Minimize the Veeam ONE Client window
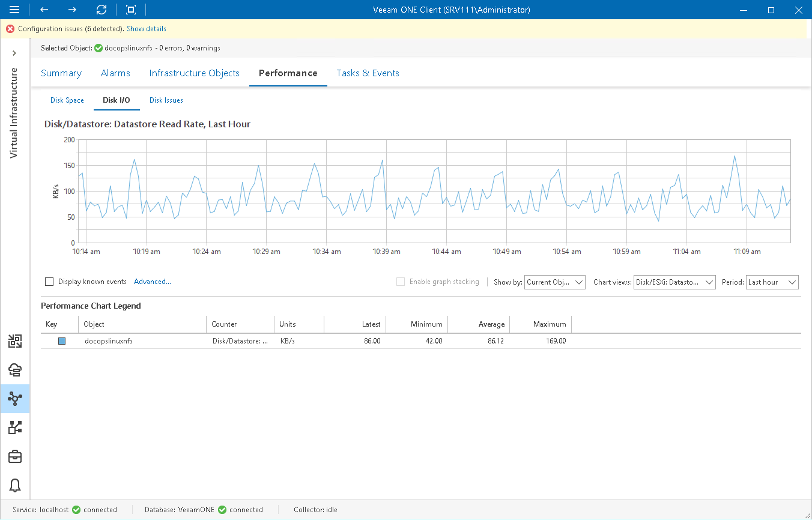The image size is (812, 520). coord(744,10)
